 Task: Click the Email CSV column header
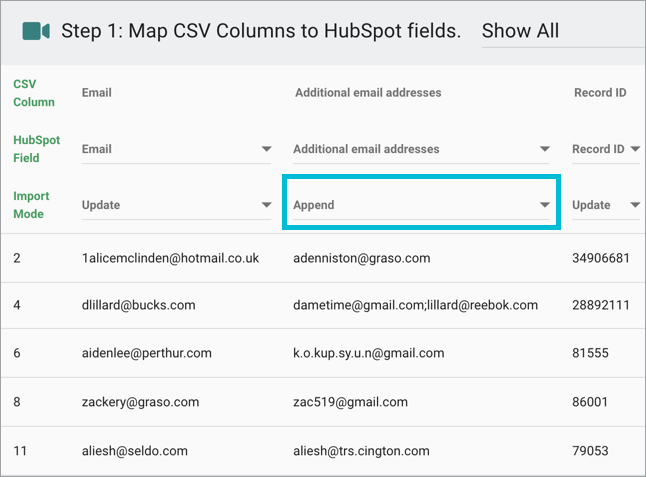[x=97, y=93]
